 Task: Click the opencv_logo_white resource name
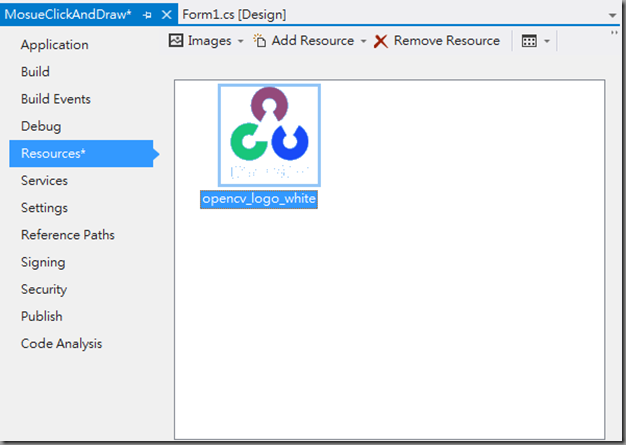[x=259, y=199]
